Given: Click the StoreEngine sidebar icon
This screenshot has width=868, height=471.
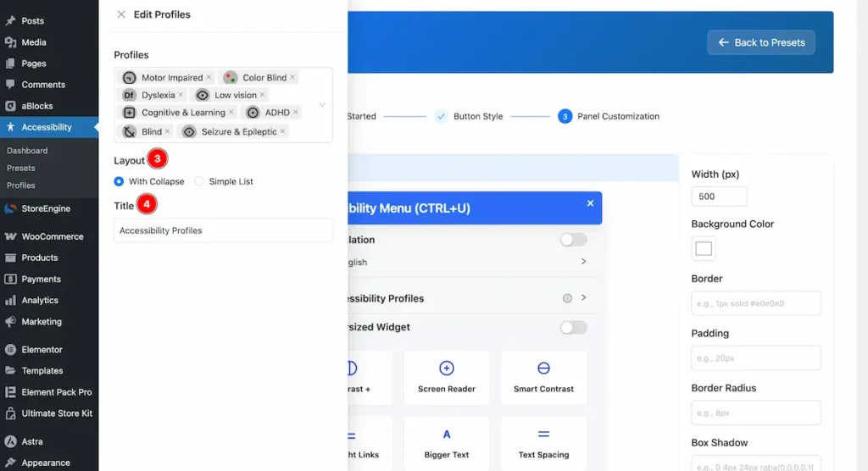Looking at the screenshot, I should (x=10, y=208).
